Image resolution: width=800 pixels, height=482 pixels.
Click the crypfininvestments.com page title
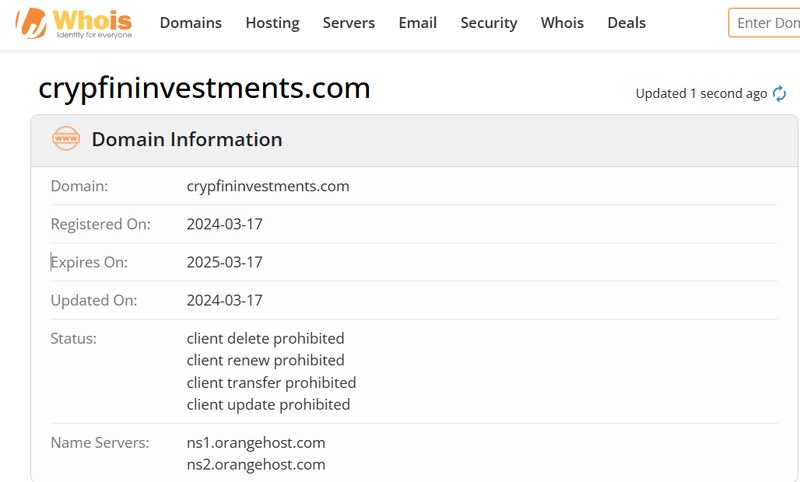point(204,88)
